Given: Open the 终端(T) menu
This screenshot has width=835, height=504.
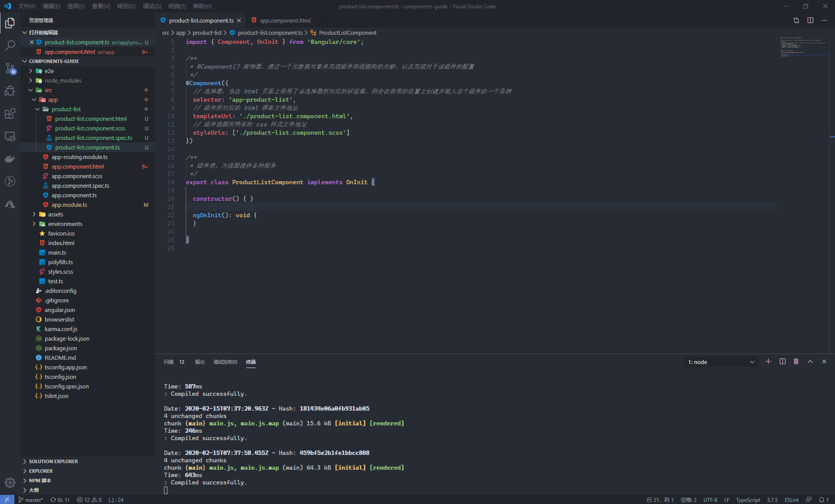Looking at the screenshot, I should click(x=177, y=6).
